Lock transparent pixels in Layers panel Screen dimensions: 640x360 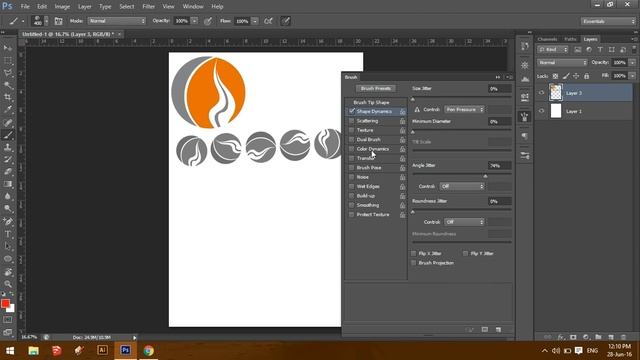(x=555, y=76)
